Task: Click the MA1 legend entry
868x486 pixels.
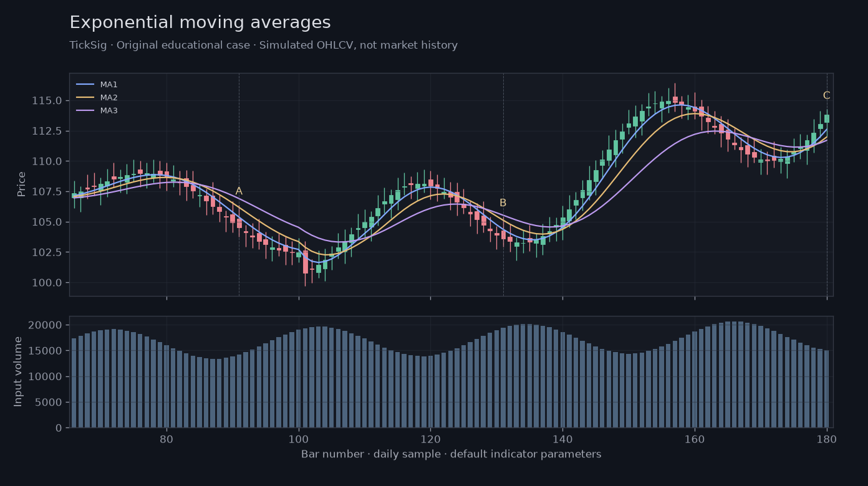Action: click(x=97, y=84)
